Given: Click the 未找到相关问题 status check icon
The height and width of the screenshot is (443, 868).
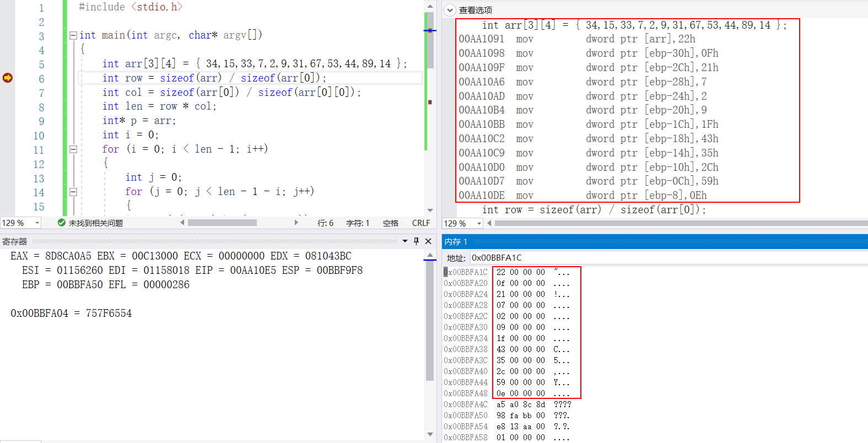Looking at the screenshot, I should (62, 223).
